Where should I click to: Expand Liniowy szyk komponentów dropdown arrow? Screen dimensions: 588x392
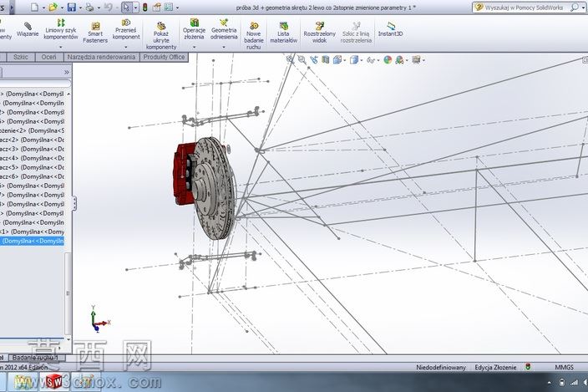61,48
